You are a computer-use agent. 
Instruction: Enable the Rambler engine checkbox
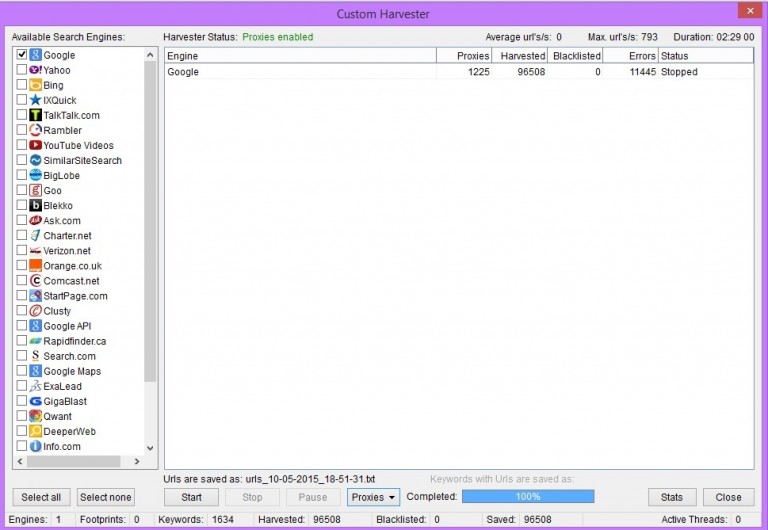(22, 130)
